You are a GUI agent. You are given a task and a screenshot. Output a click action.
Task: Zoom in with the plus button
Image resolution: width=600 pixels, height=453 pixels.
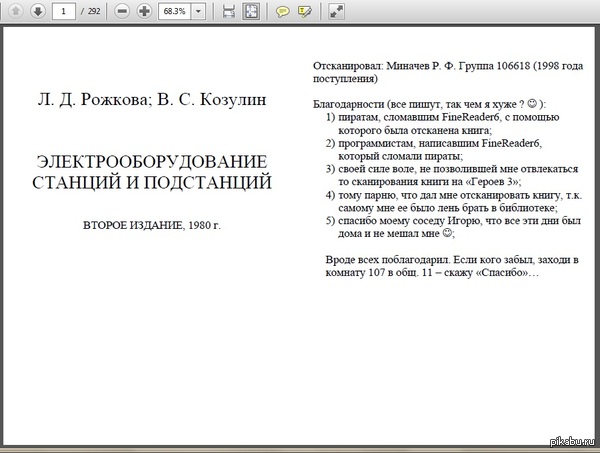pyautogui.click(x=144, y=11)
